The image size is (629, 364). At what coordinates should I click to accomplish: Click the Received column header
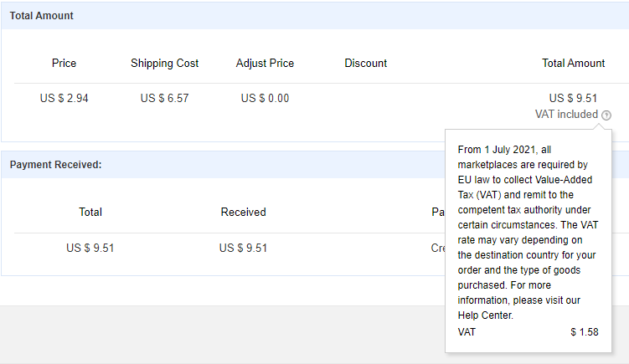[243, 212]
